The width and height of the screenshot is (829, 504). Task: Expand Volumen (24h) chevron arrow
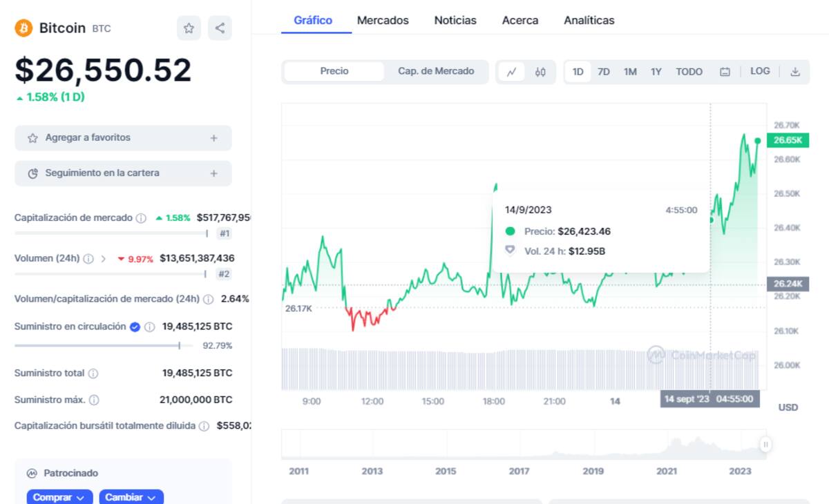(x=104, y=259)
